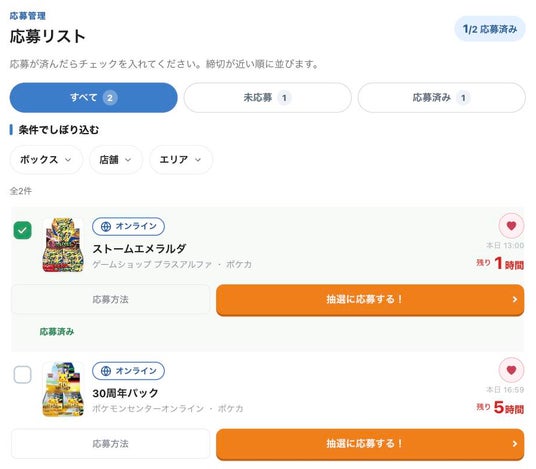Click arrow on 30周年パック apply button
Viewport: 536px width, 469px height.
[514, 444]
